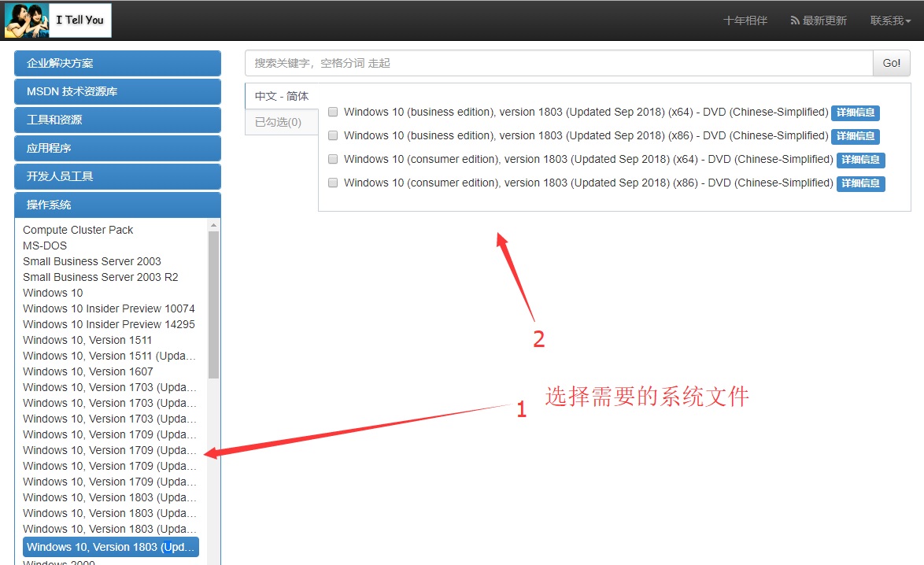Expand the MSDN 技术资源库 panel

pyautogui.click(x=117, y=91)
